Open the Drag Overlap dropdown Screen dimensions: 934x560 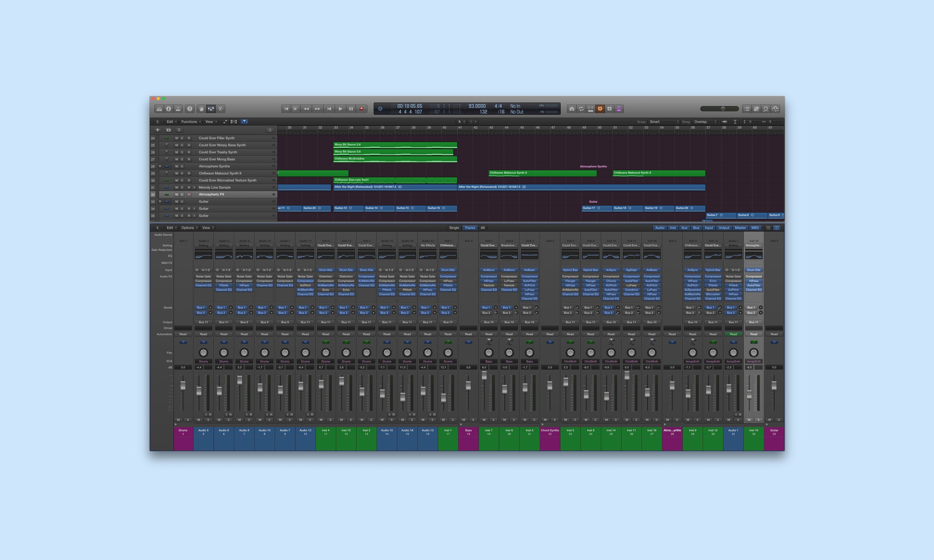705,121
